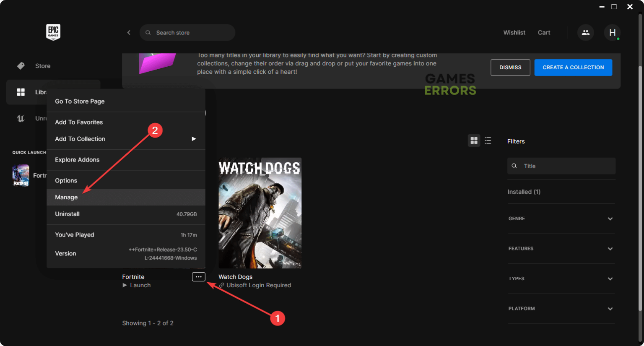Click the vertical scrollbar on the right
This screenshot has width=644, height=346.
click(640, 189)
